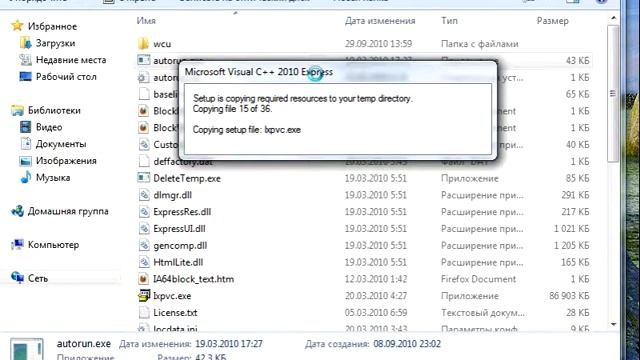640x360 pixels.
Task: Click the scroll-down arrow of file list
Action: (613, 324)
